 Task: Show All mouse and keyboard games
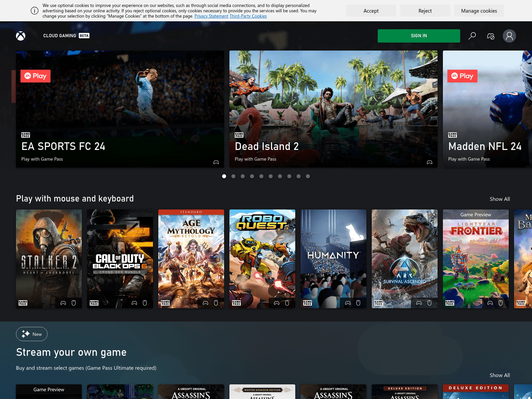coord(500,199)
